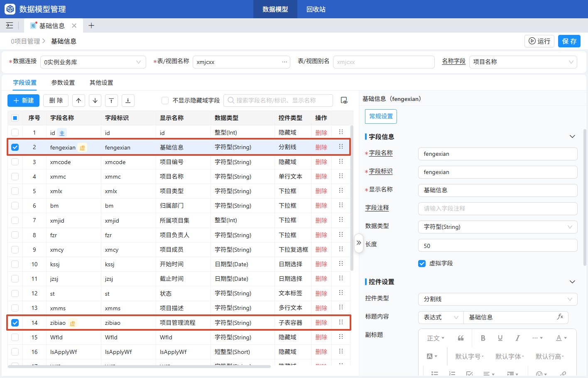
Task: Add a new tab with plus icon
Action: tap(91, 26)
